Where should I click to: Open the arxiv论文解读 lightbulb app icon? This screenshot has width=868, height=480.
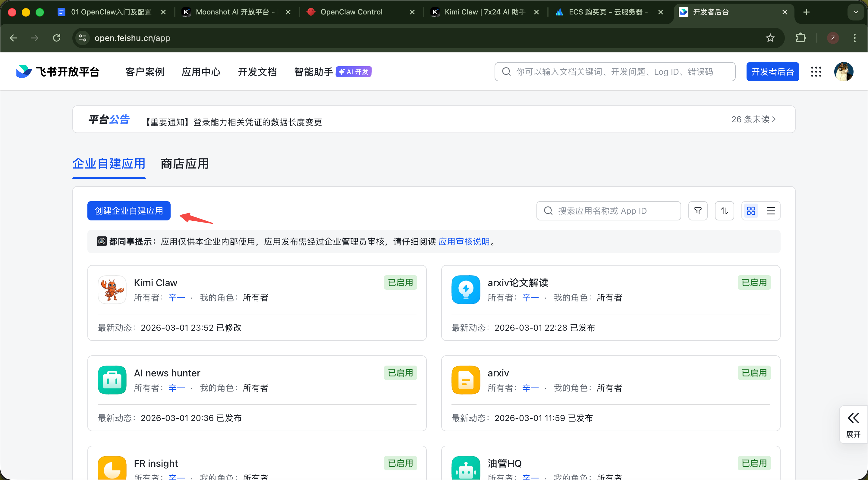pyautogui.click(x=466, y=289)
